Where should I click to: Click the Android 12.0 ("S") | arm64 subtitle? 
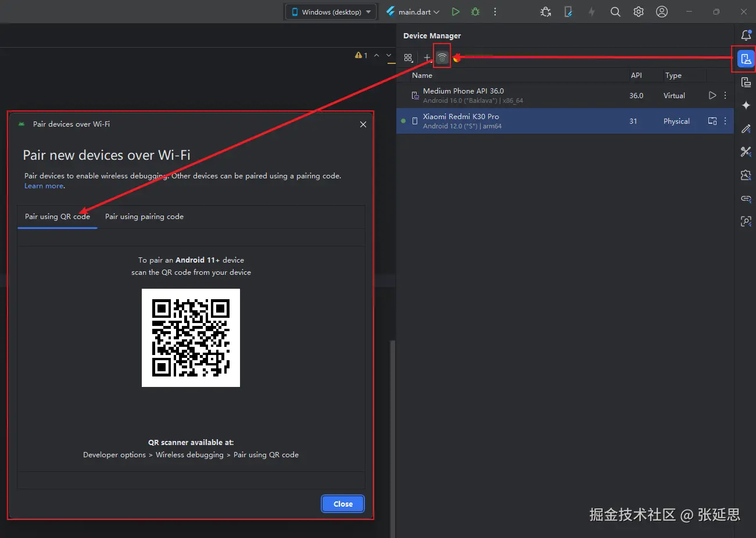462,126
